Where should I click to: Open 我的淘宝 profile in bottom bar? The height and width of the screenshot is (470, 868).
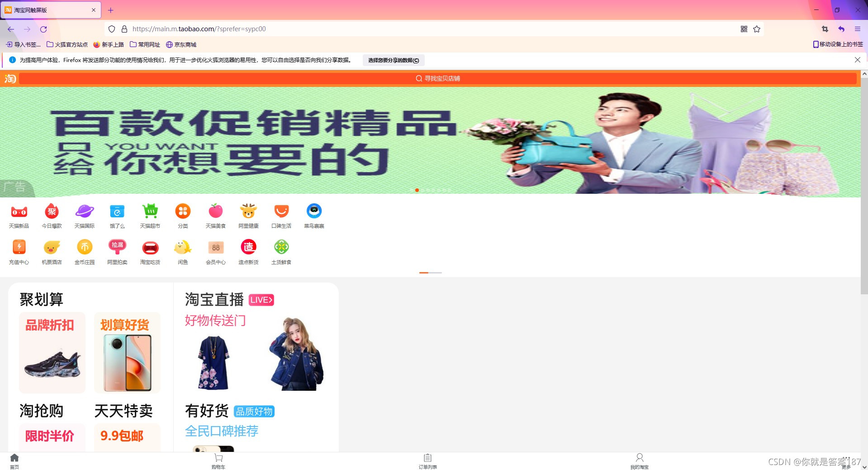pos(639,461)
